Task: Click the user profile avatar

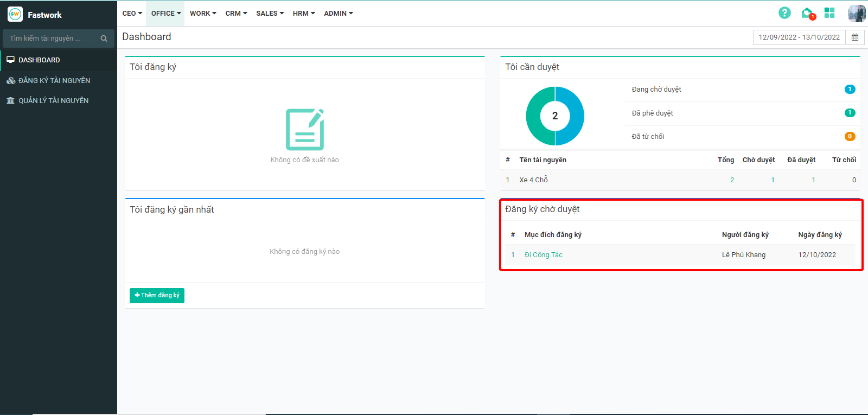Action: (x=857, y=14)
